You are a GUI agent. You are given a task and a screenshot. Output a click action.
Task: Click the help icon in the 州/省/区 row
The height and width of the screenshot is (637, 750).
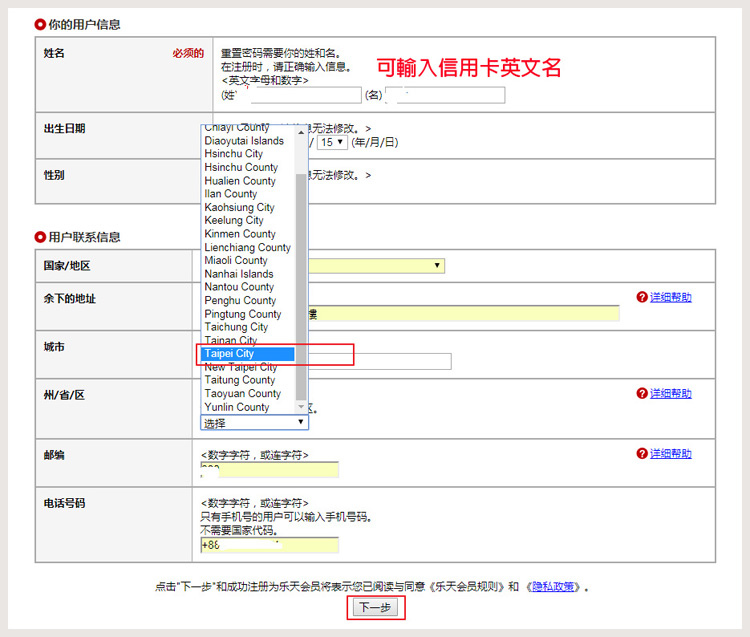(x=642, y=394)
